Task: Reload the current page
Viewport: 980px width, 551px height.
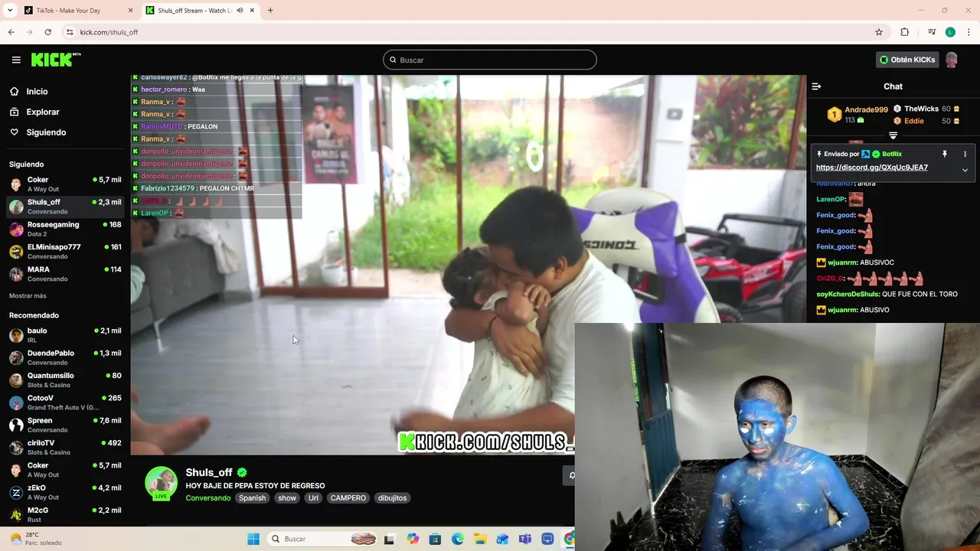Action: click(x=47, y=32)
